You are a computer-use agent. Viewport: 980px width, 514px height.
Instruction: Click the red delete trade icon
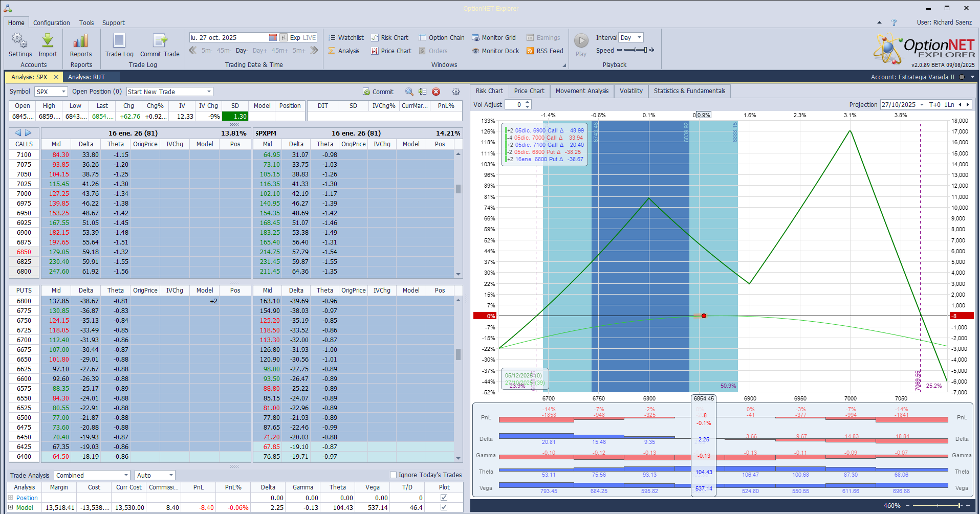436,92
